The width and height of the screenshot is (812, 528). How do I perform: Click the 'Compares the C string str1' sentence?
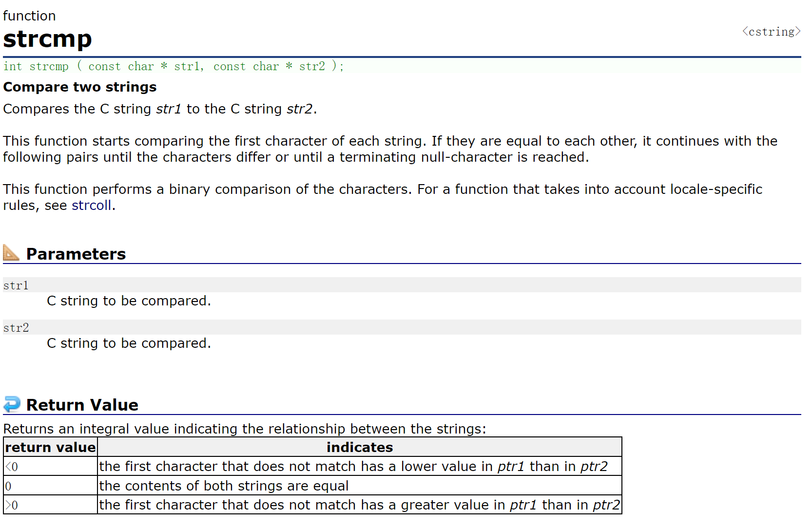coord(160,109)
